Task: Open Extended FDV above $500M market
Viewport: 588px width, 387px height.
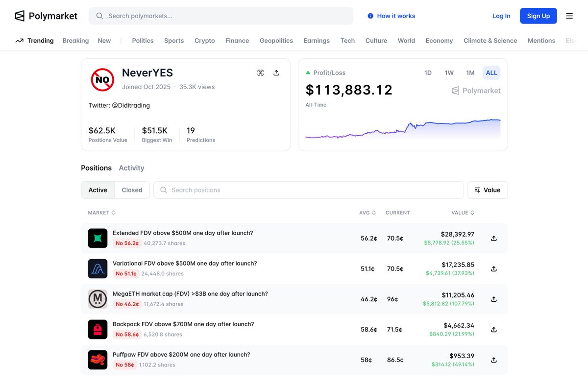Action: (183, 233)
